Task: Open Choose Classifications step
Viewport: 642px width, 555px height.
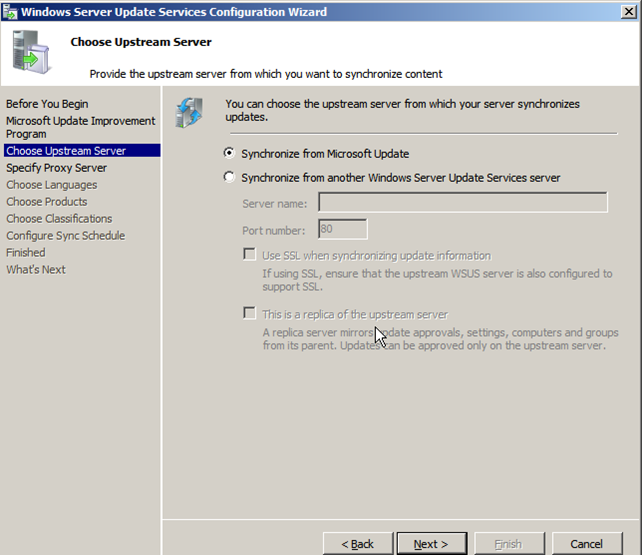Action: click(x=59, y=219)
